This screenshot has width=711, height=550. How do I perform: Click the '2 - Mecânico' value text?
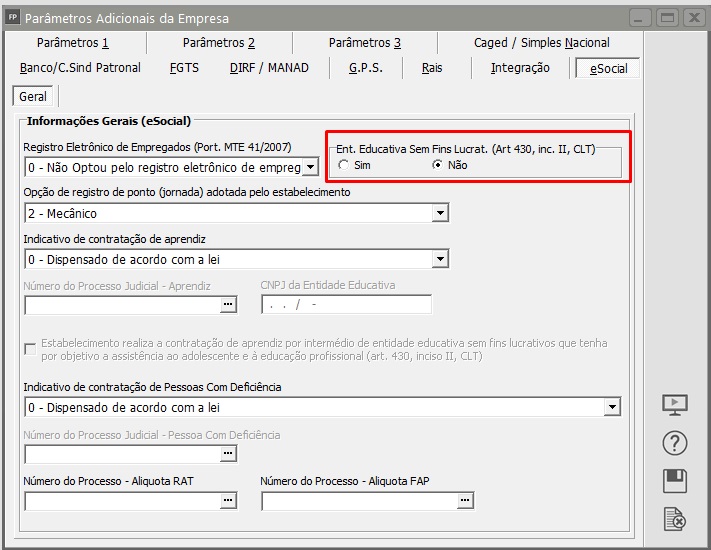tap(62, 213)
